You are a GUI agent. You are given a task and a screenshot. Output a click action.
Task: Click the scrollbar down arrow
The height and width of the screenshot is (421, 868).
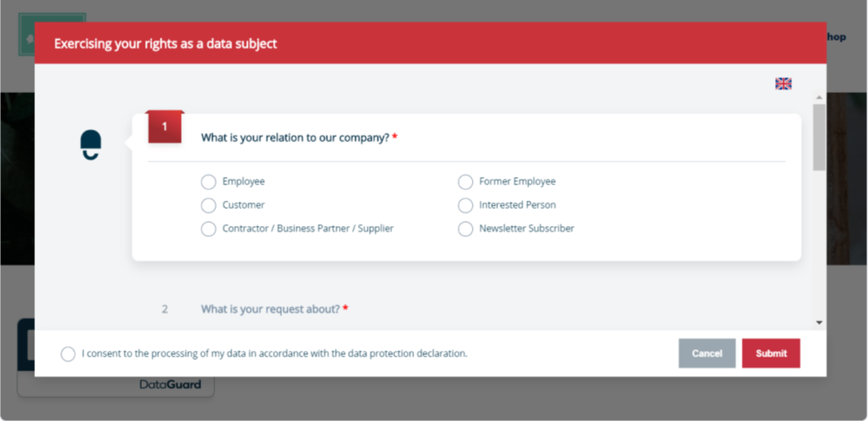click(x=819, y=323)
